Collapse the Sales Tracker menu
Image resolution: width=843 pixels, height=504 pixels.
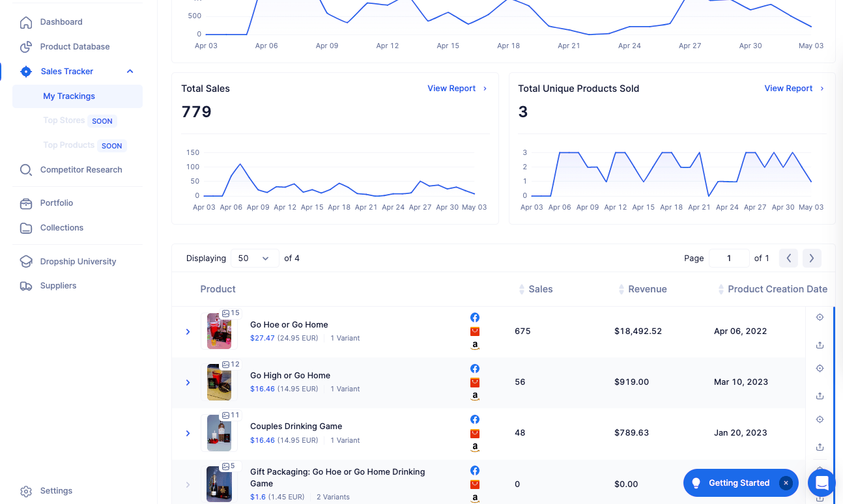130,72
